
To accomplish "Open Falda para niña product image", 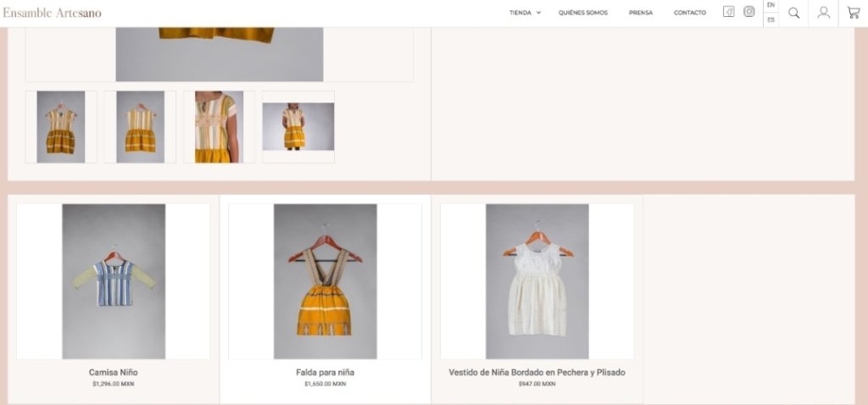I will coord(325,281).
